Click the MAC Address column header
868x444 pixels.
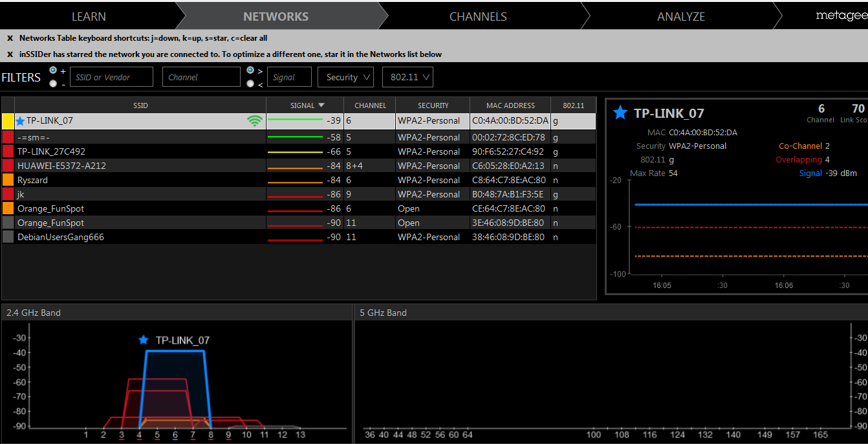click(x=510, y=105)
